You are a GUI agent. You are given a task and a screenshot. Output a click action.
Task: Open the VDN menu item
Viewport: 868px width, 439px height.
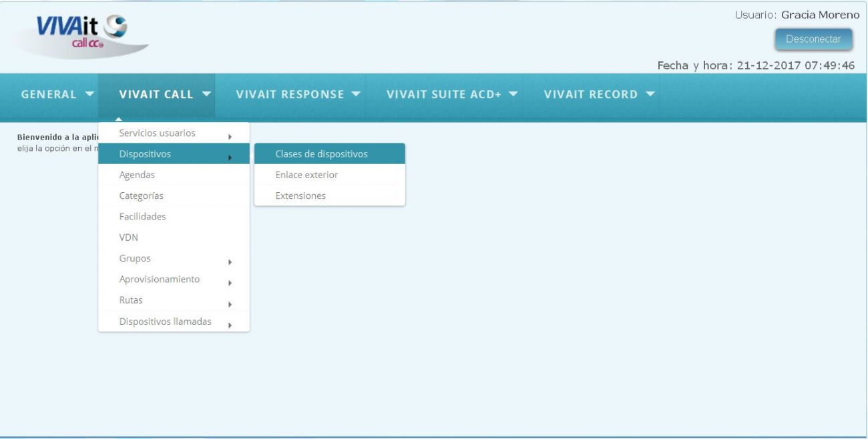[174, 237]
